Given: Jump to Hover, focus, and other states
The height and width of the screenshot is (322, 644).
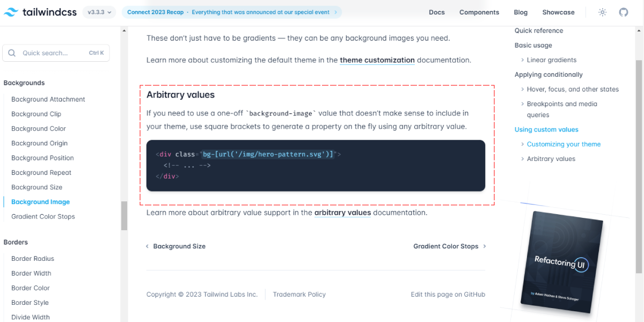Looking at the screenshot, I should click(573, 89).
